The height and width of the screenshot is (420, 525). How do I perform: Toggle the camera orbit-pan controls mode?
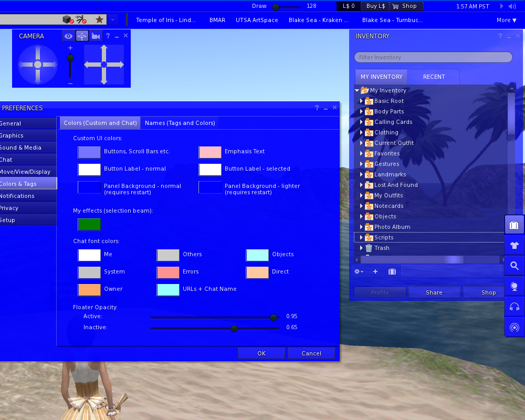(x=82, y=36)
